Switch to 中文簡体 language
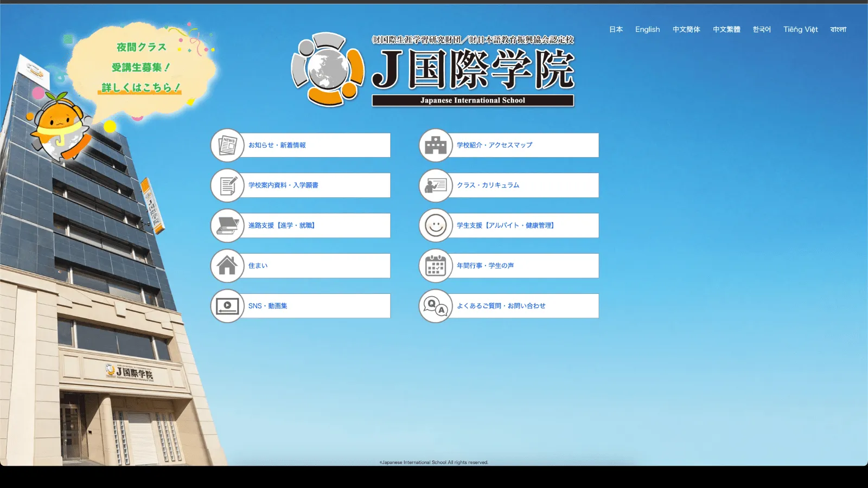Screen dimensions: 868x488 click(686, 29)
